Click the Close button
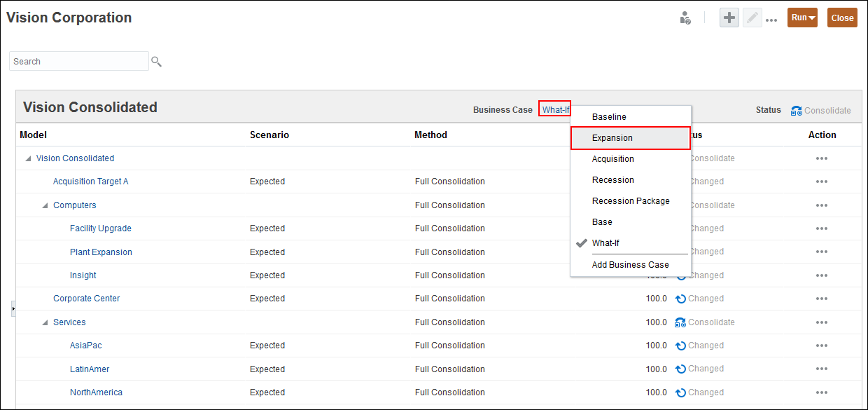 point(841,18)
